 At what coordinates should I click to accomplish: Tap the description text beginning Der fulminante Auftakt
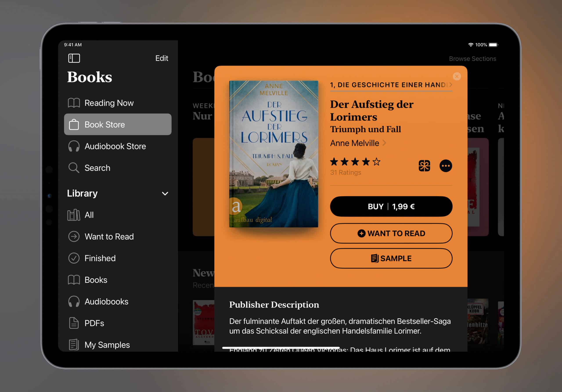(340, 326)
